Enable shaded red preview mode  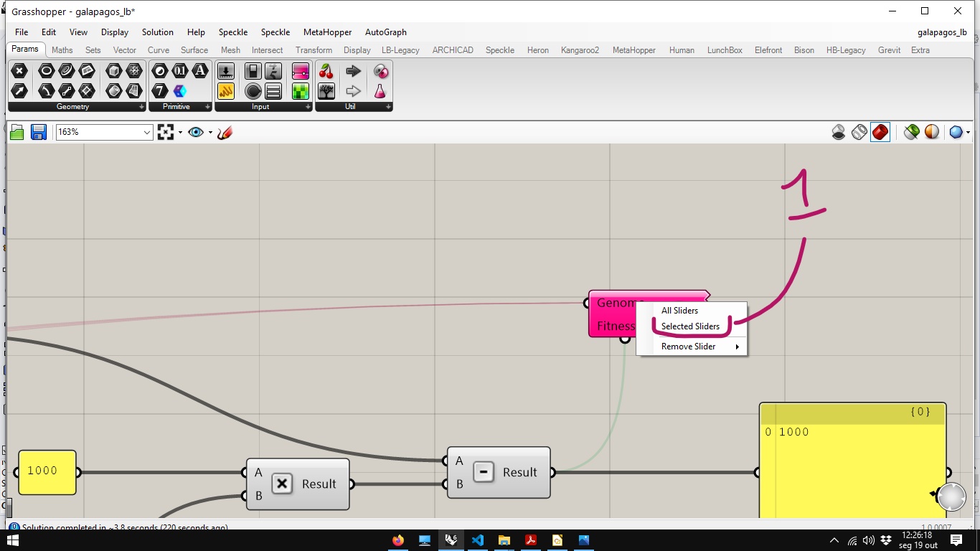880,132
